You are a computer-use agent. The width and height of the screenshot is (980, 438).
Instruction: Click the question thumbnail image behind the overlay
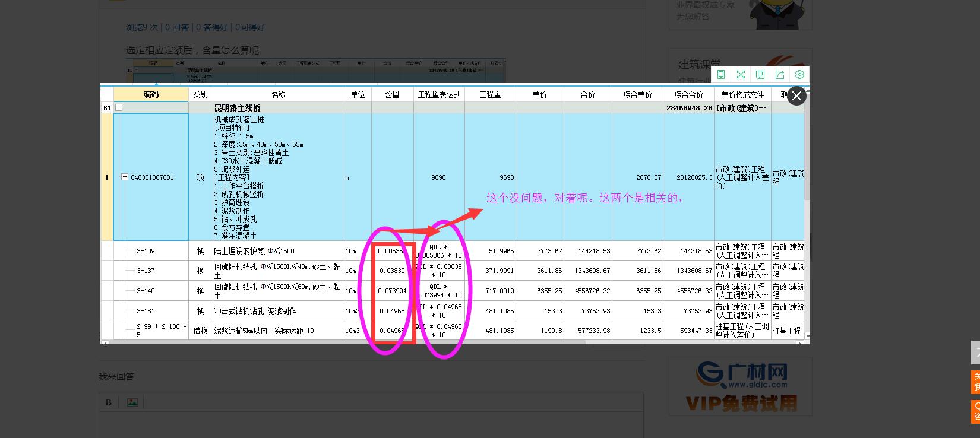point(315,71)
